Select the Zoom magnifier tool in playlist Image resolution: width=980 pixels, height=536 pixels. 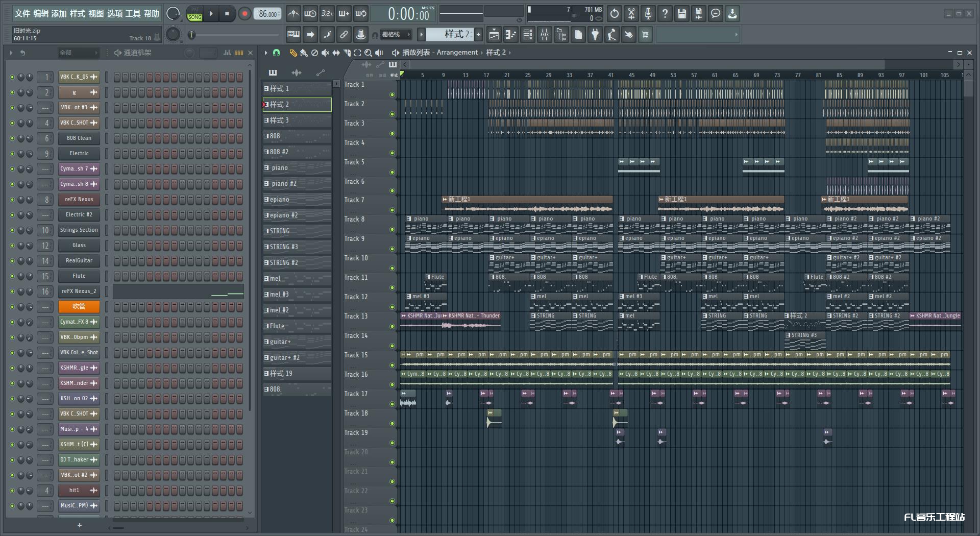click(369, 53)
